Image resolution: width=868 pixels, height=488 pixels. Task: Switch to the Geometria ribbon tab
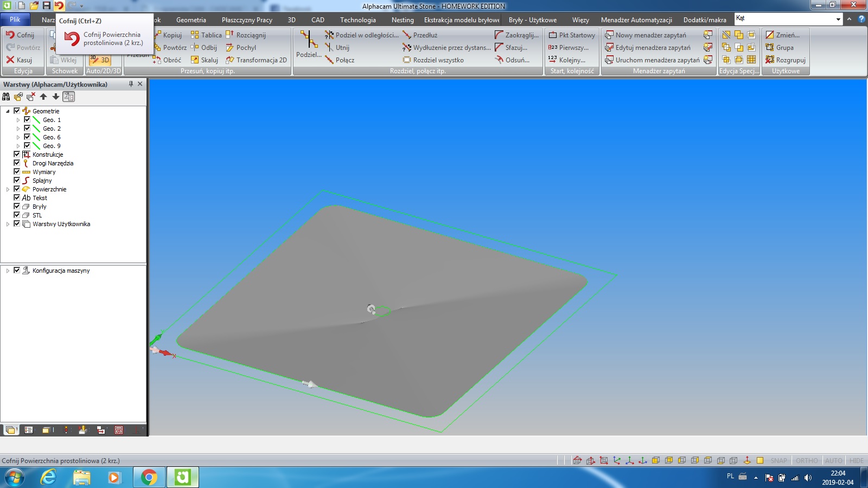191,20
